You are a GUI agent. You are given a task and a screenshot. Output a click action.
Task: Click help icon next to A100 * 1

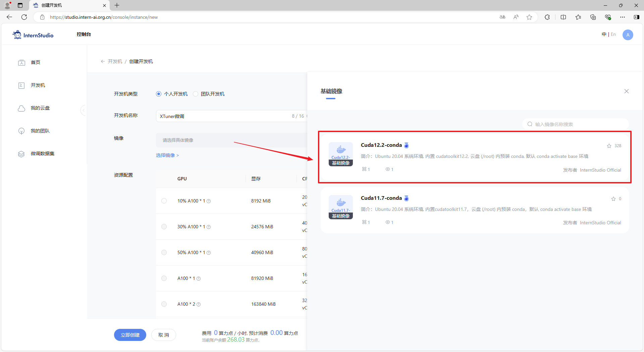[199, 279]
